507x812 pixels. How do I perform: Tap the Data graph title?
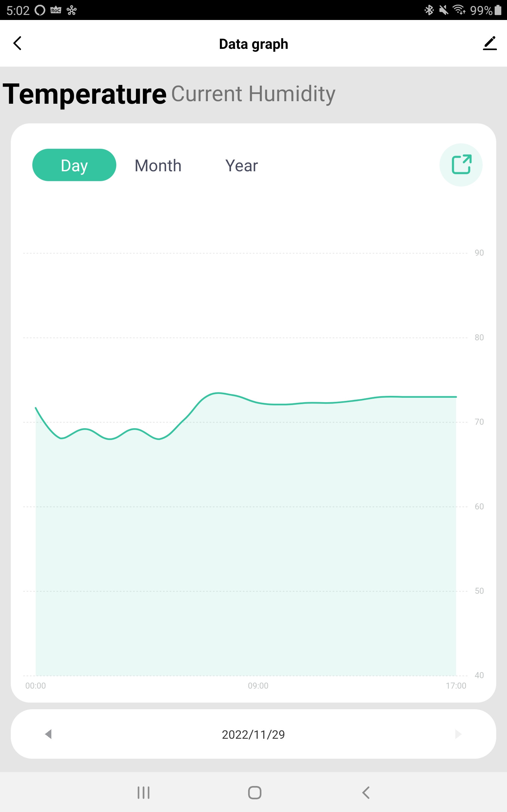[x=253, y=44]
